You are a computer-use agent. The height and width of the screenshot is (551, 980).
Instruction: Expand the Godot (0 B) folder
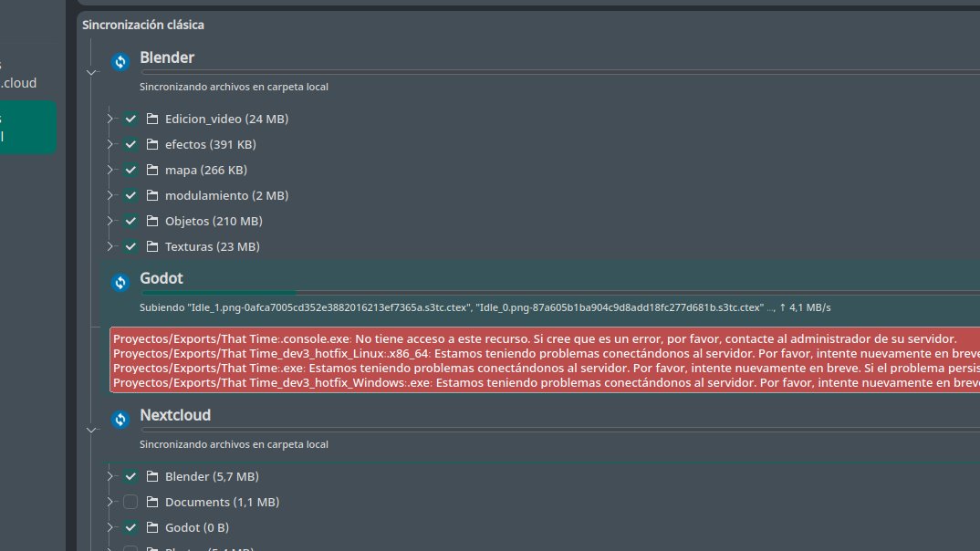click(x=110, y=528)
